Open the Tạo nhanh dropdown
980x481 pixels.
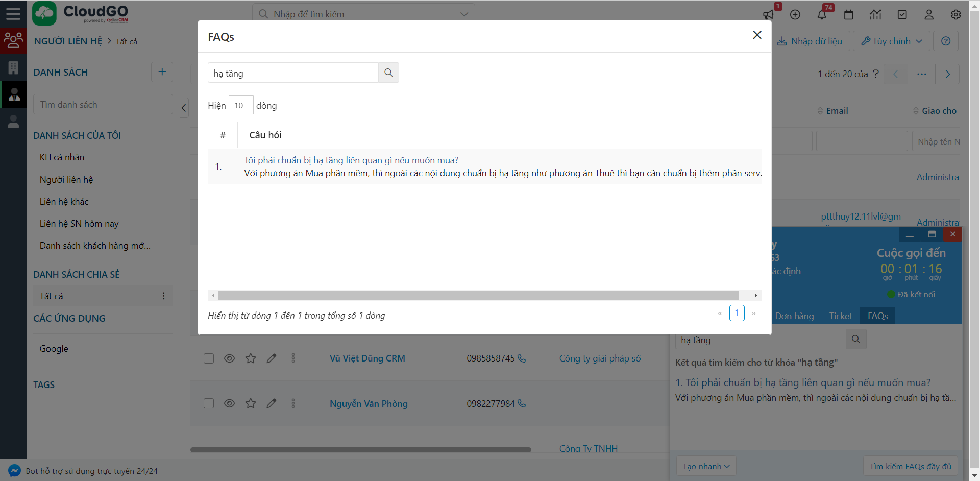click(706, 466)
